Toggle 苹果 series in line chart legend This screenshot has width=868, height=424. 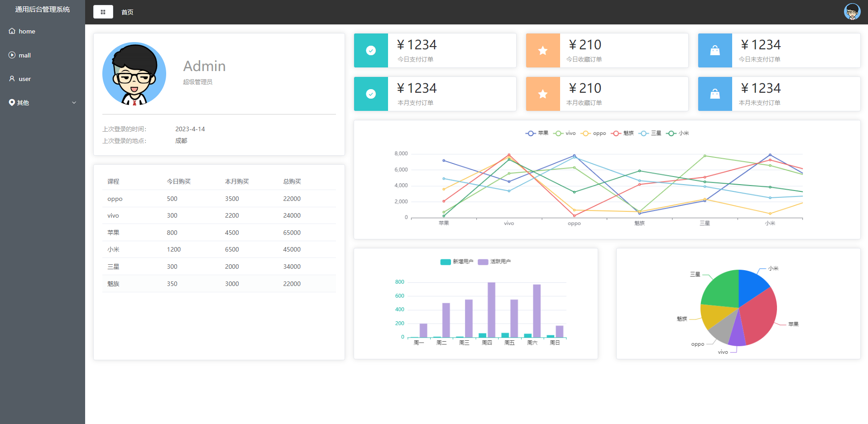pos(537,133)
